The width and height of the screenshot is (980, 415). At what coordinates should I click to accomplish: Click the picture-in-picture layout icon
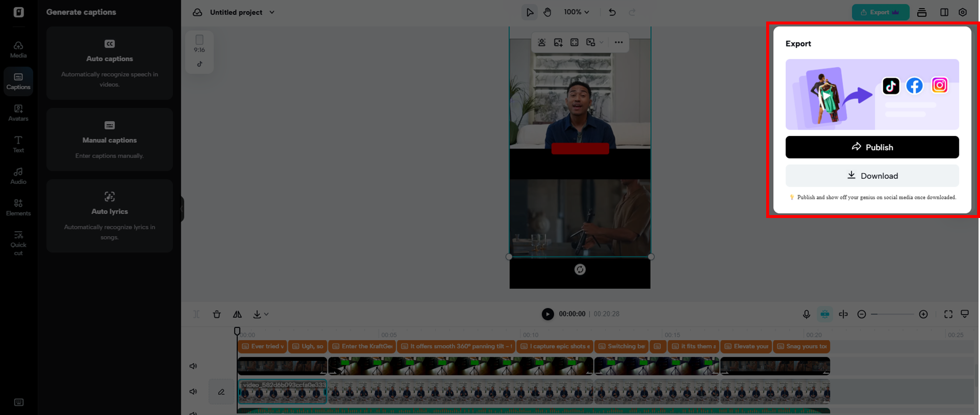(591, 43)
